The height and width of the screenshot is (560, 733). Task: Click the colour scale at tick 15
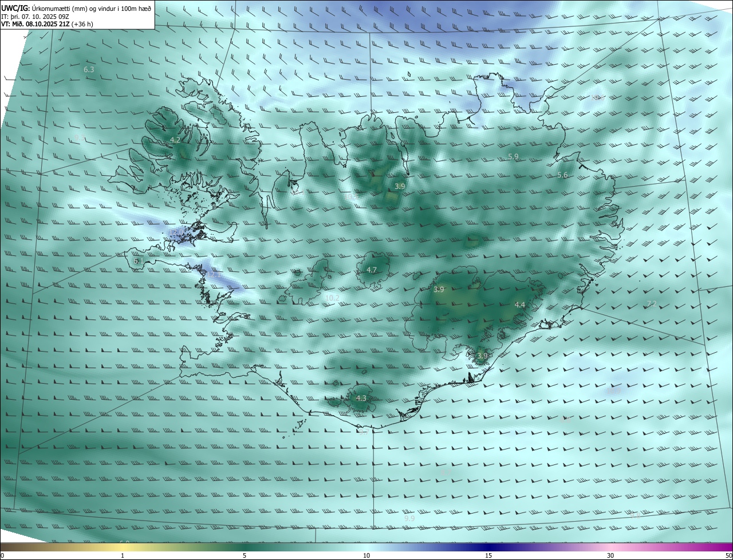[488, 555]
